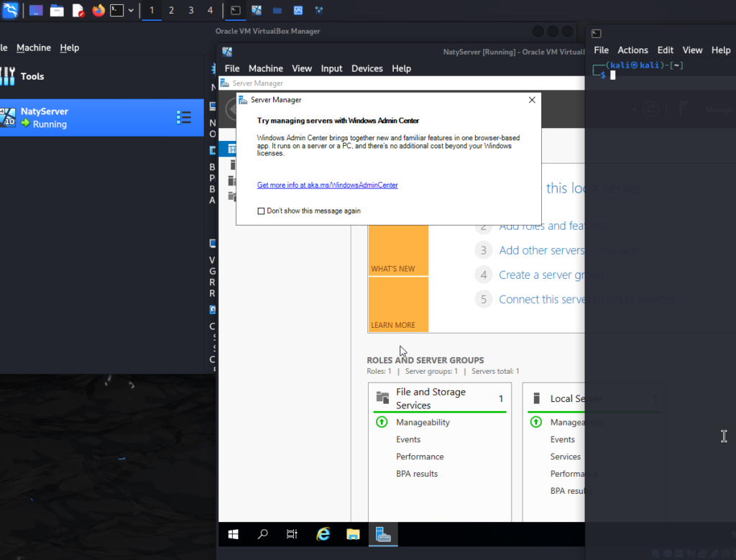
Task: Open File Explorer from Windows taskbar
Action: point(353,534)
